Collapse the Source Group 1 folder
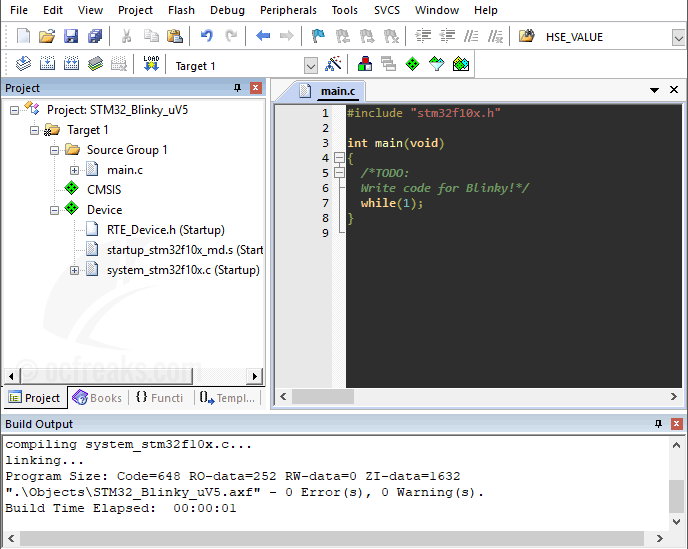The image size is (688, 549). pos(55,150)
